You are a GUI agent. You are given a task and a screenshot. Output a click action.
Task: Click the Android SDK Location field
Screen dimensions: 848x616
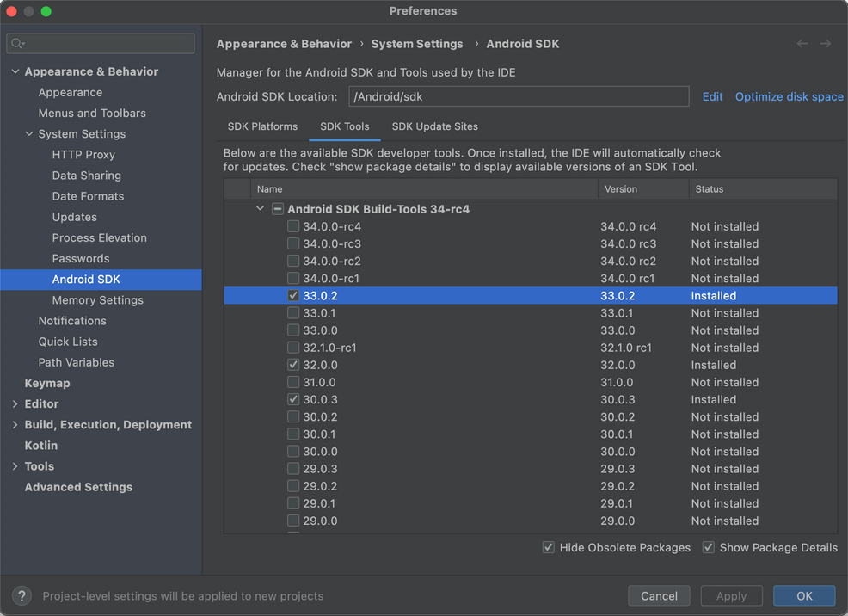click(x=519, y=97)
